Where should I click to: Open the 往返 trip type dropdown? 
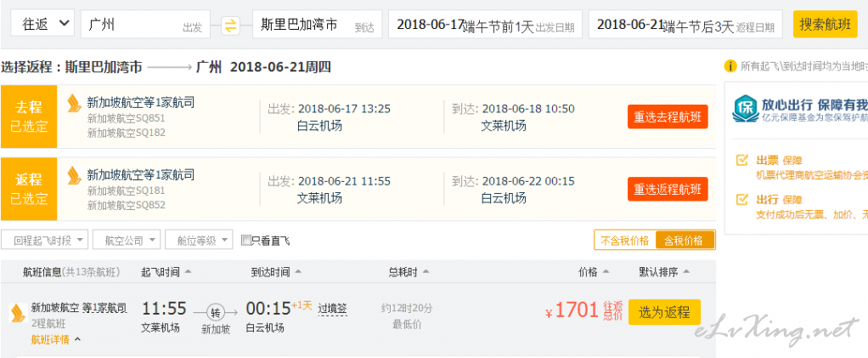[42, 24]
